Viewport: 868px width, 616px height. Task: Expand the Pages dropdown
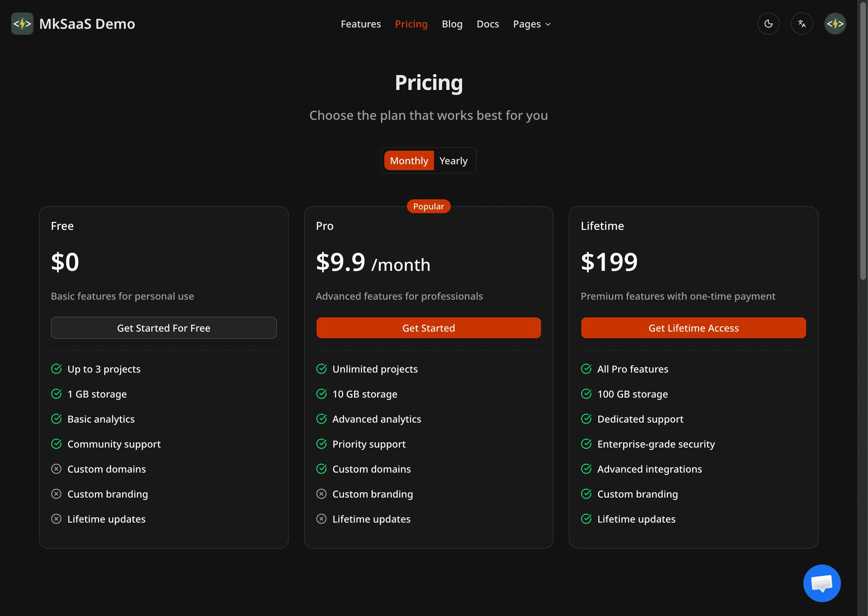pos(531,24)
